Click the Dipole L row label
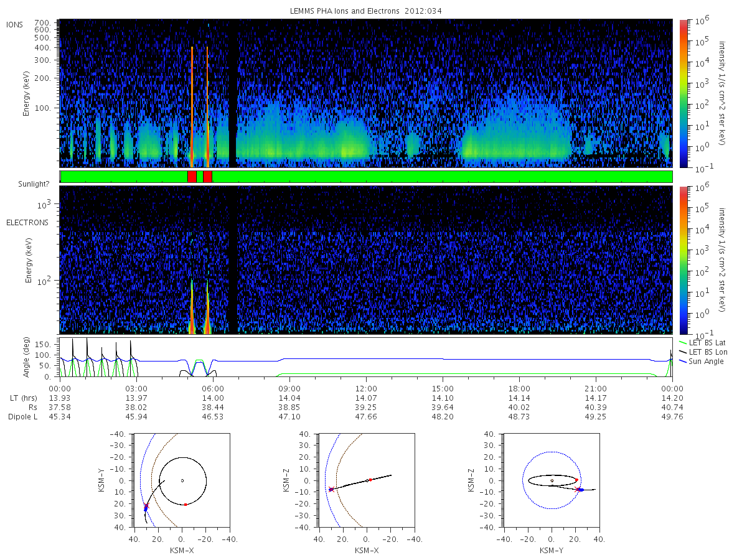Viewport: 747px width, 560px height. click(23, 416)
